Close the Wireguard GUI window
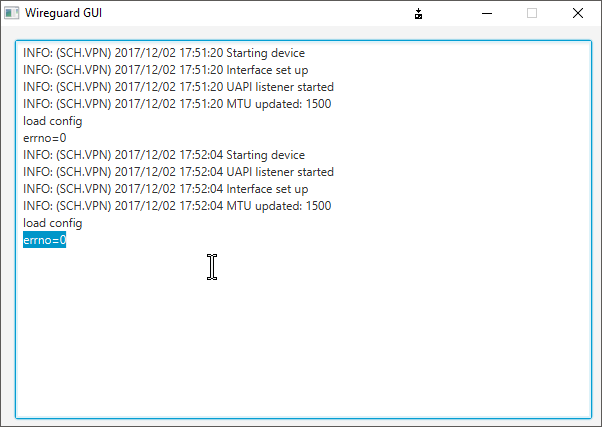Viewport: 602px width, 427px height. coord(578,13)
